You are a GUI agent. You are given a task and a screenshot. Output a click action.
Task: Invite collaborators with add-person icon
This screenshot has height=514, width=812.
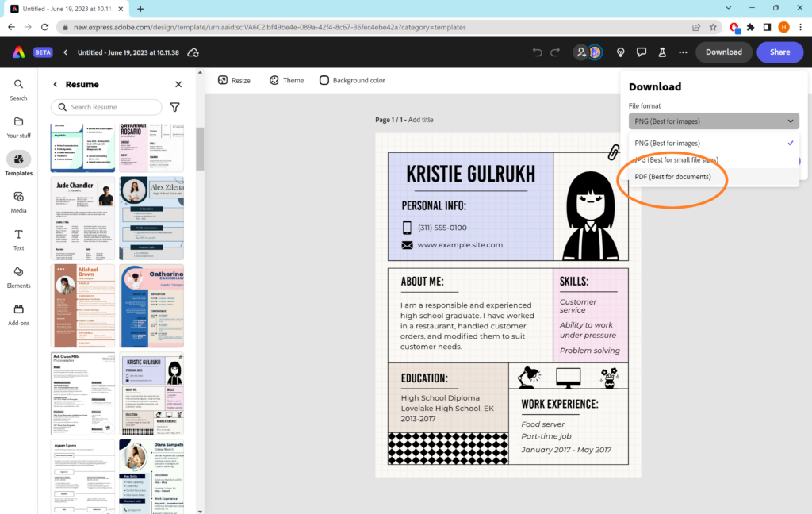click(581, 52)
